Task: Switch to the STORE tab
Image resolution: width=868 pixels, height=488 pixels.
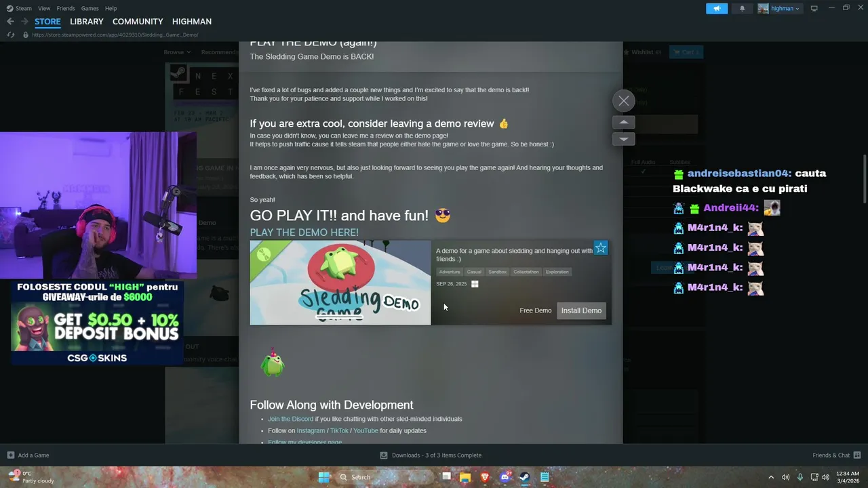Action: (x=47, y=22)
